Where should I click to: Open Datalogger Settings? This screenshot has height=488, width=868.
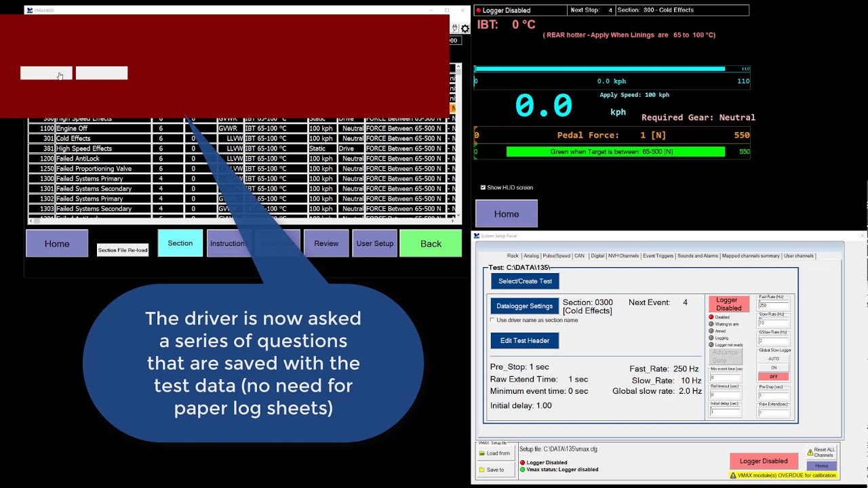[x=525, y=306]
